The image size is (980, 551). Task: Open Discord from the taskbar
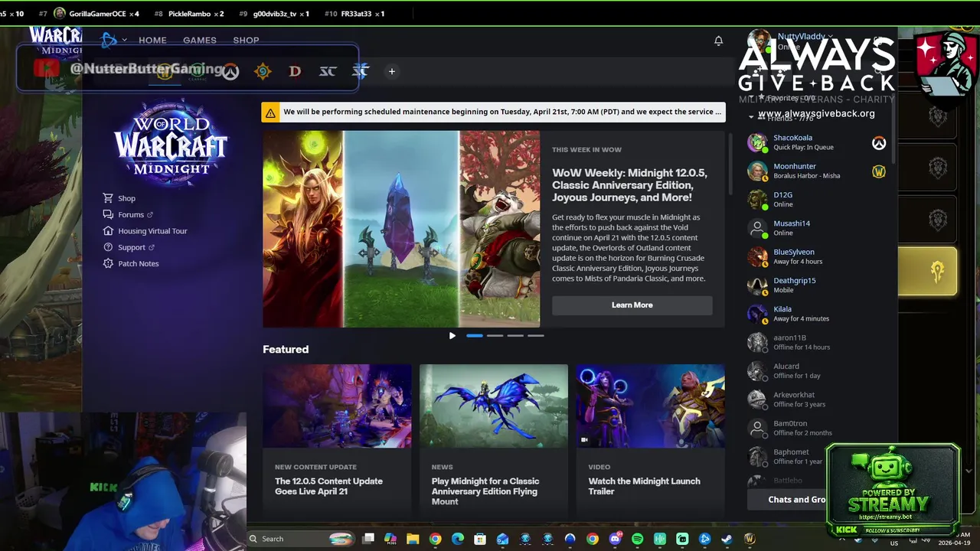pyautogui.click(x=615, y=540)
